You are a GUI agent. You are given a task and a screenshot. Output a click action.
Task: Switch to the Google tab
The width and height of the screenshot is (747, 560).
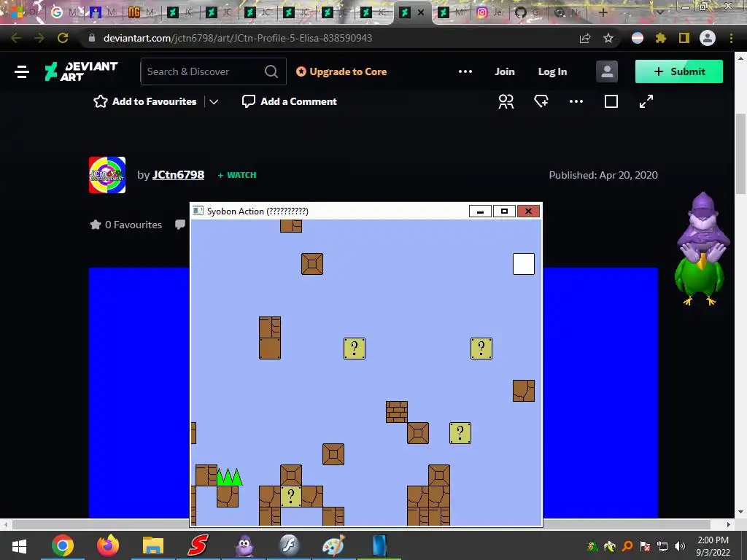point(64,12)
